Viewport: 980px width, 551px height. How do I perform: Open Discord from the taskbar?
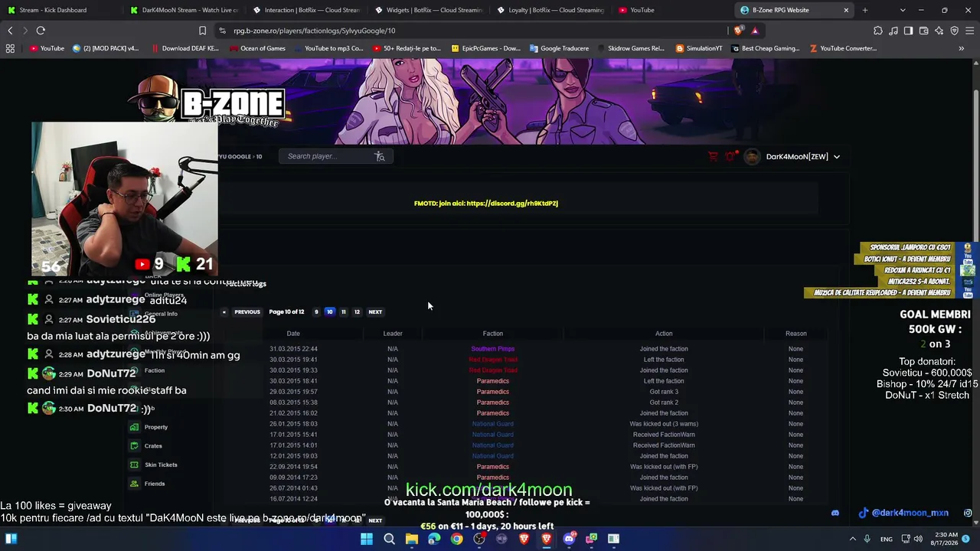point(569,539)
